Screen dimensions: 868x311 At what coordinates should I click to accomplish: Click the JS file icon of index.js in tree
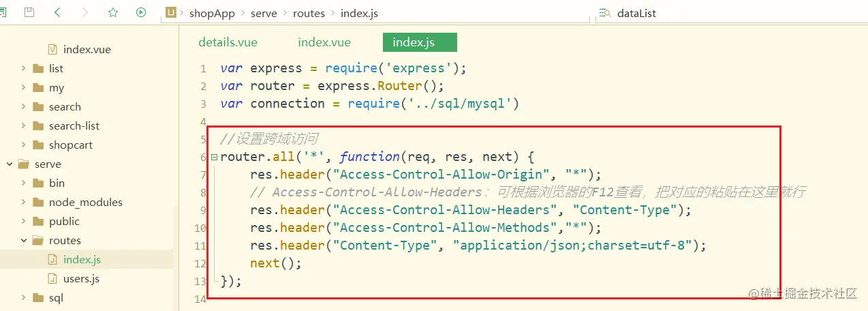[52, 259]
